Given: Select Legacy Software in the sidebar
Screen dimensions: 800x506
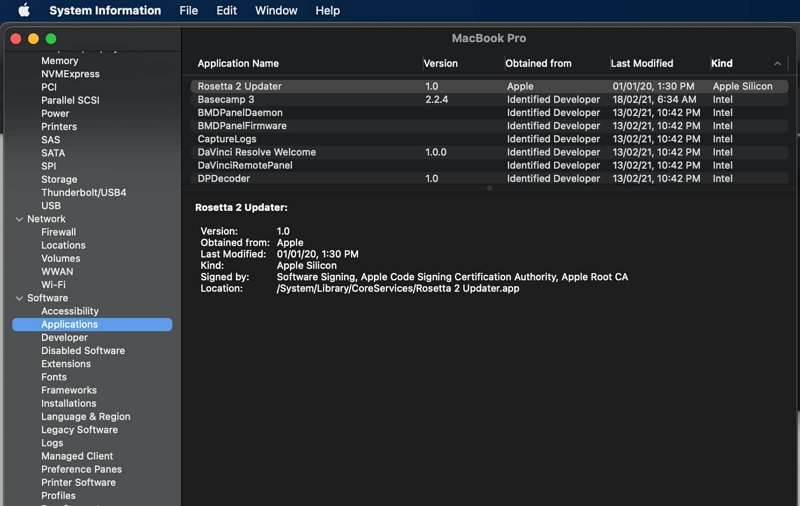Looking at the screenshot, I should pos(79,429).
